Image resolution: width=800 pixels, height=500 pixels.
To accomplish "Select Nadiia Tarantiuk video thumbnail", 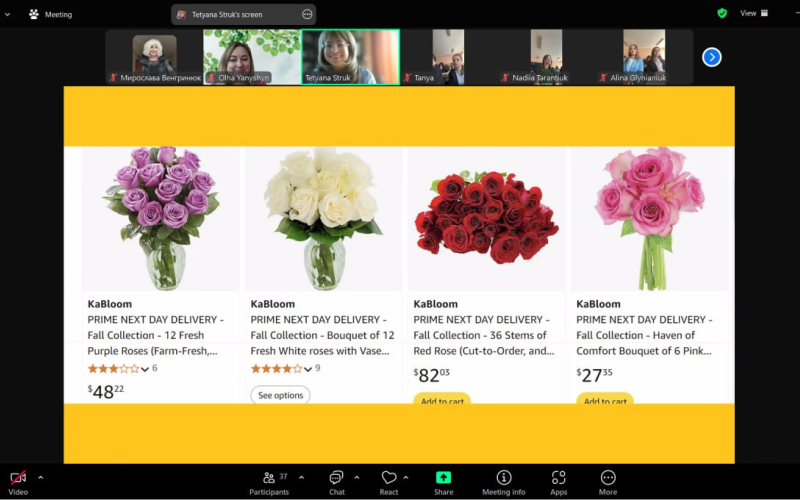I will [x=546, y=57].
